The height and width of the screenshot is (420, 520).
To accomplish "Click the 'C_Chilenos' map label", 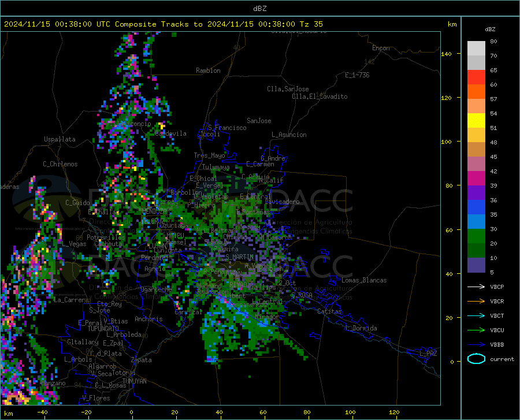I will coord(60,164).
